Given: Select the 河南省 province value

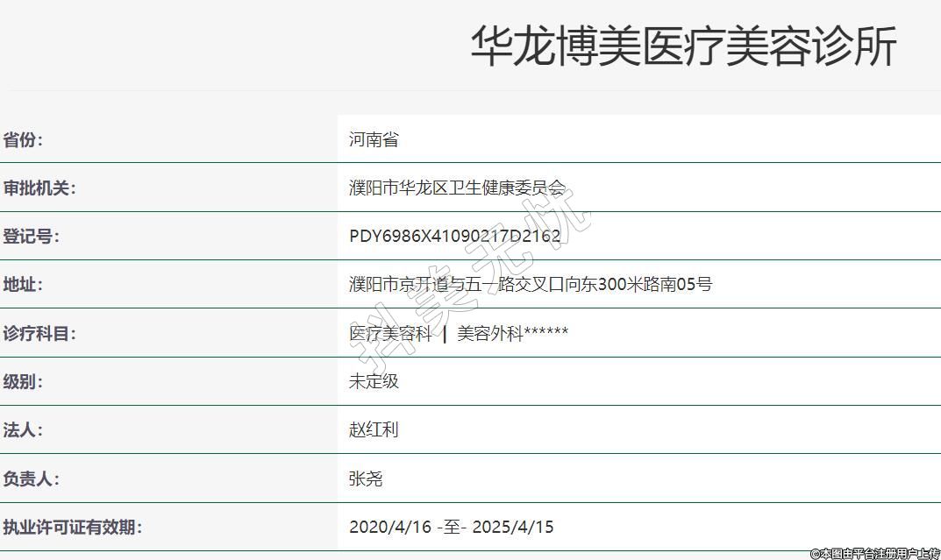Looking at the screenshot, I should point(374,139).
